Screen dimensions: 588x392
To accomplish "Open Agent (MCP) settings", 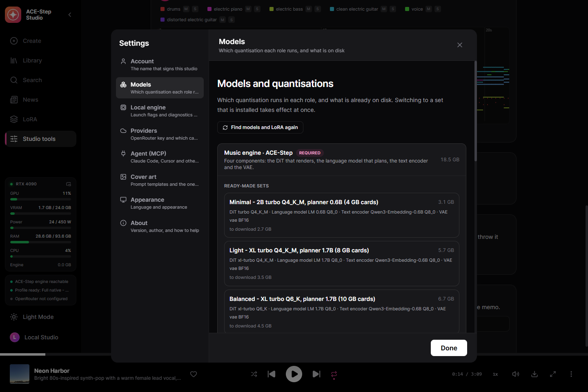I will click(160, 157).
